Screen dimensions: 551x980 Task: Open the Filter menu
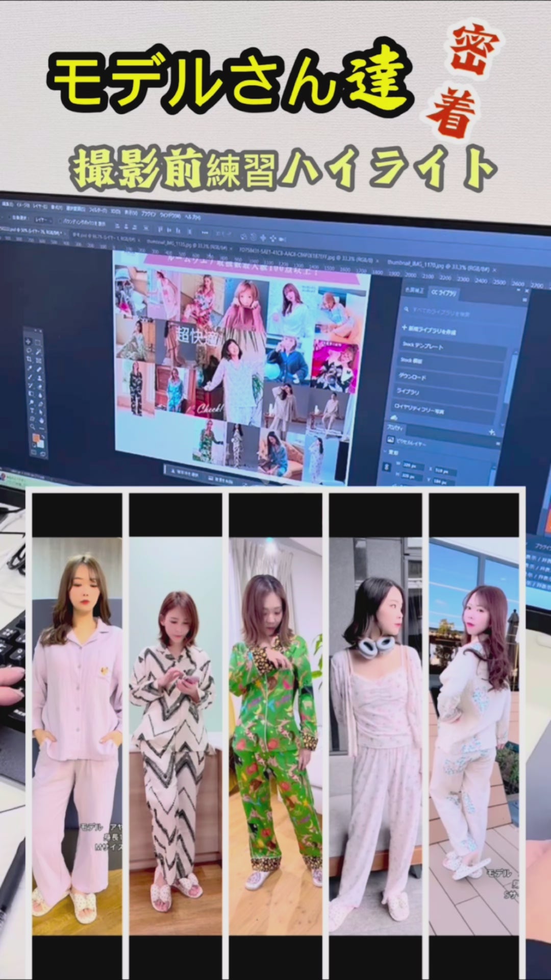pyautogui.click(x=98, y=209)
